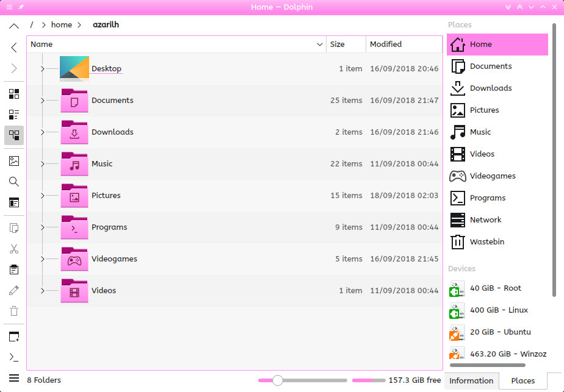Image resolution: width=564 pixels, height=392 pixels.
Task: Expand the Pictures folder tree
Action: point(43,196)
